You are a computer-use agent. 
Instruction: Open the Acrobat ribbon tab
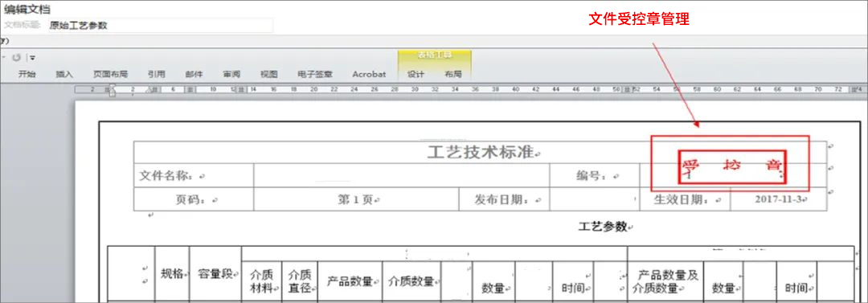tap(369, 74)
